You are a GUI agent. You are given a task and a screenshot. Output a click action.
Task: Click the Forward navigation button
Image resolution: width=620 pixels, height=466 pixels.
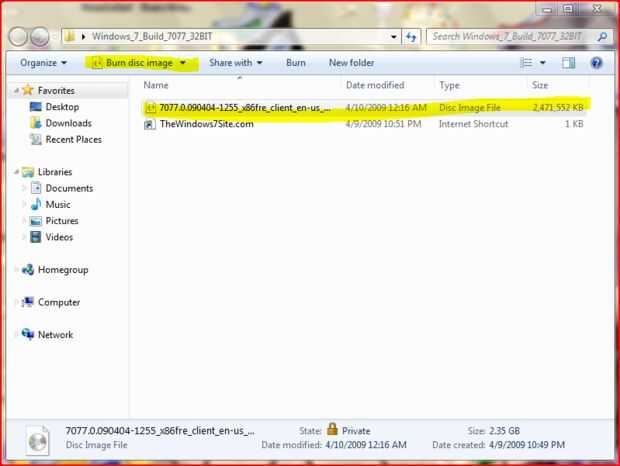click(40, 37)
